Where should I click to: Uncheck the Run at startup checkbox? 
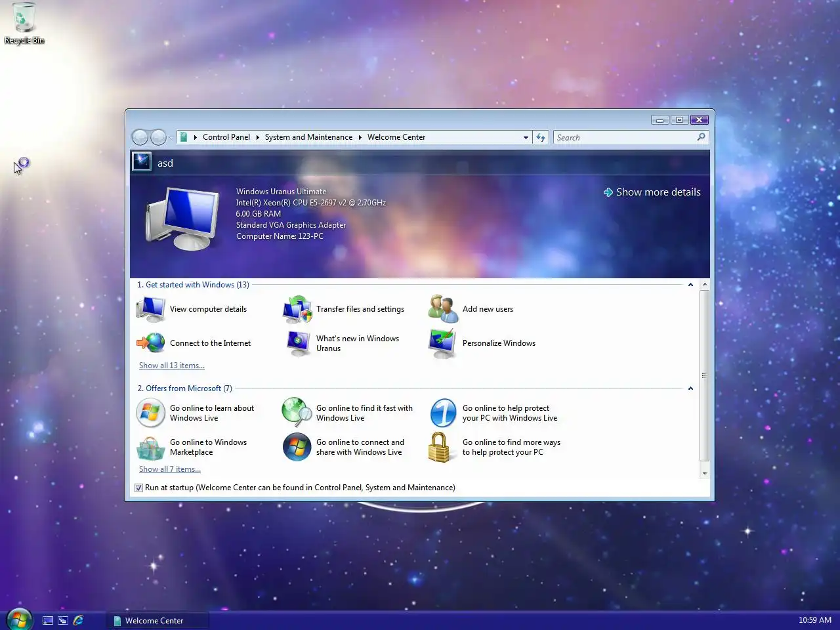point(138,488)
